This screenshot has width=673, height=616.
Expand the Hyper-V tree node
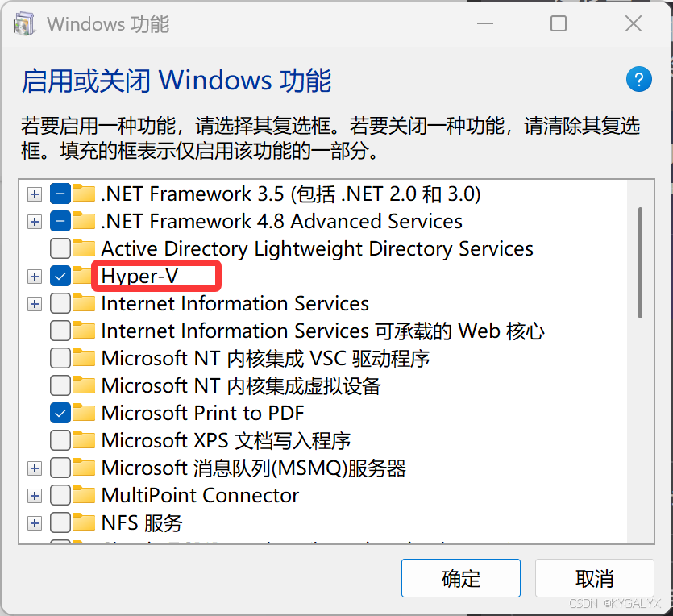[x=35, y=276]
